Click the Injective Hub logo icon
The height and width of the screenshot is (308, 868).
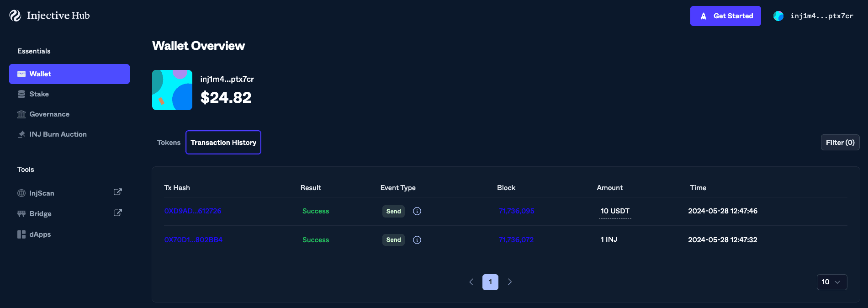[x=15, y=16]
